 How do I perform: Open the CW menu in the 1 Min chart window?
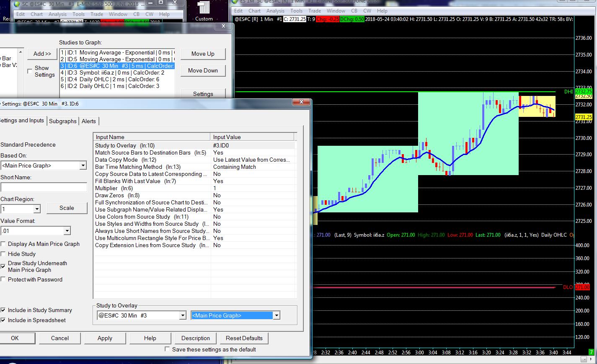click(367, 11)
